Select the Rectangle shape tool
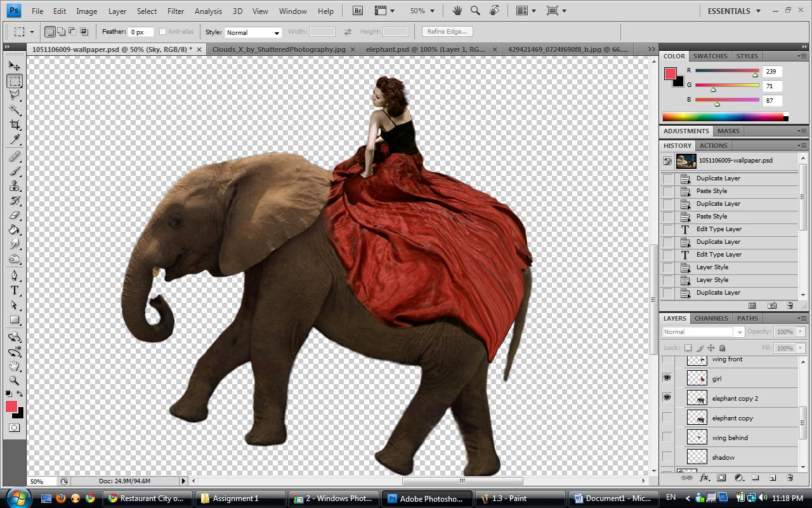The height and width of the screenshot is (508, 812). (x=15, y=320)
